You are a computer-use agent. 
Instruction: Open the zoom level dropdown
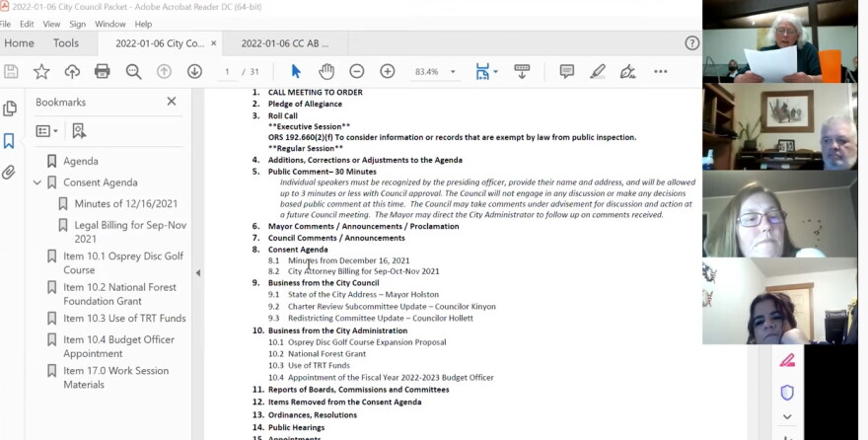[453, 72]
